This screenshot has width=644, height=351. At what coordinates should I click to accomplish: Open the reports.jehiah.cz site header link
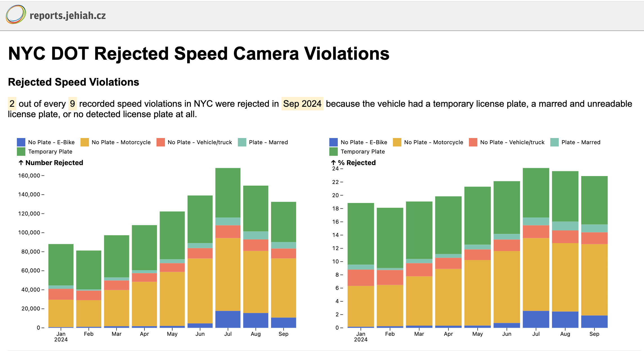[x=68, y=15]
